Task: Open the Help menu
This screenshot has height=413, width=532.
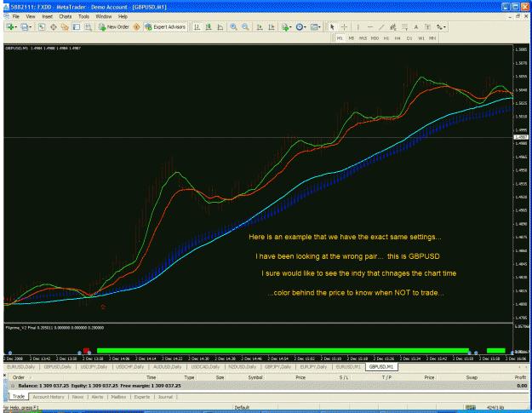Action: (x=123, y=16)
